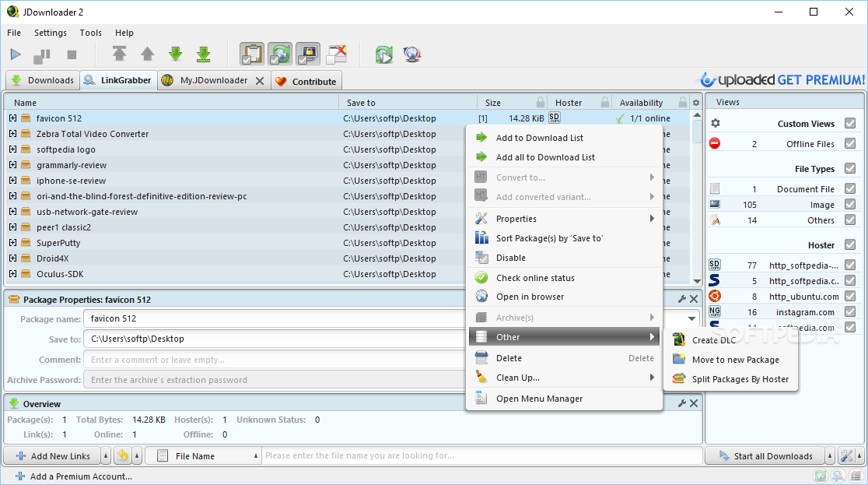The image size is (868, 485).
Task: Open the Clean Up submenu
Action: tap(565, 378)
